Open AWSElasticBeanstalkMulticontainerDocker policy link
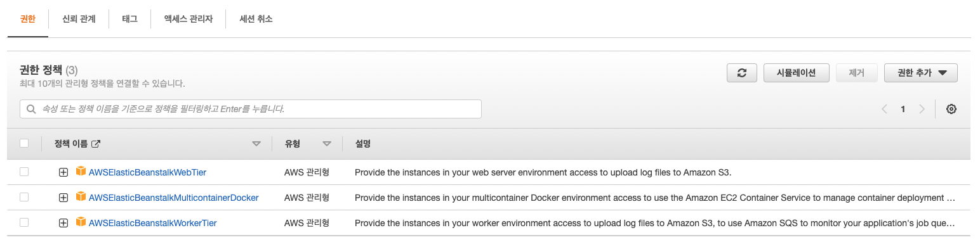The height and width of the screenshot is (242, 980). tap(174, 198)
